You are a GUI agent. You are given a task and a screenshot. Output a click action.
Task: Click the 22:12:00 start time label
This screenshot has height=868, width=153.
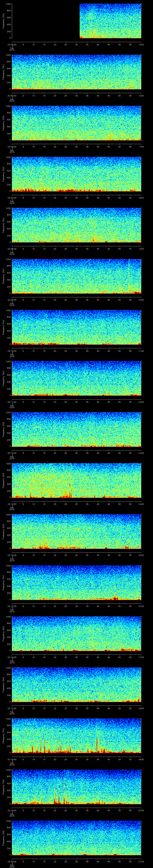tap(12, 453)
